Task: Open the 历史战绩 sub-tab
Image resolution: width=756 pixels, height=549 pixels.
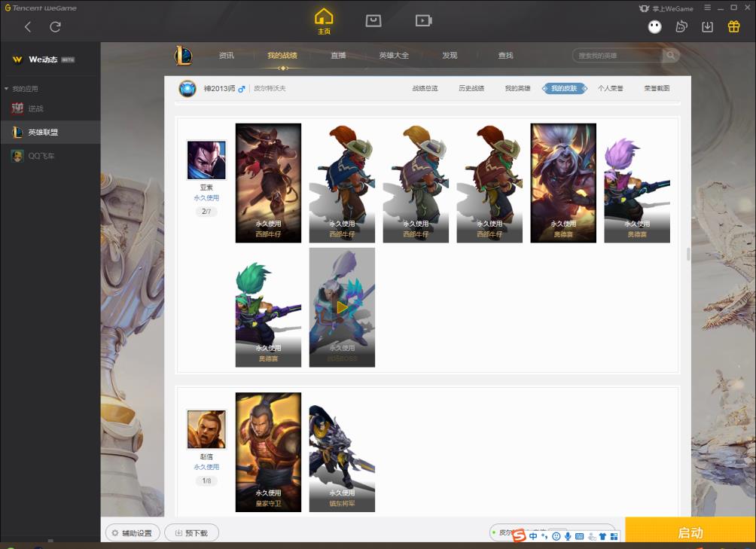Action: 471,88
